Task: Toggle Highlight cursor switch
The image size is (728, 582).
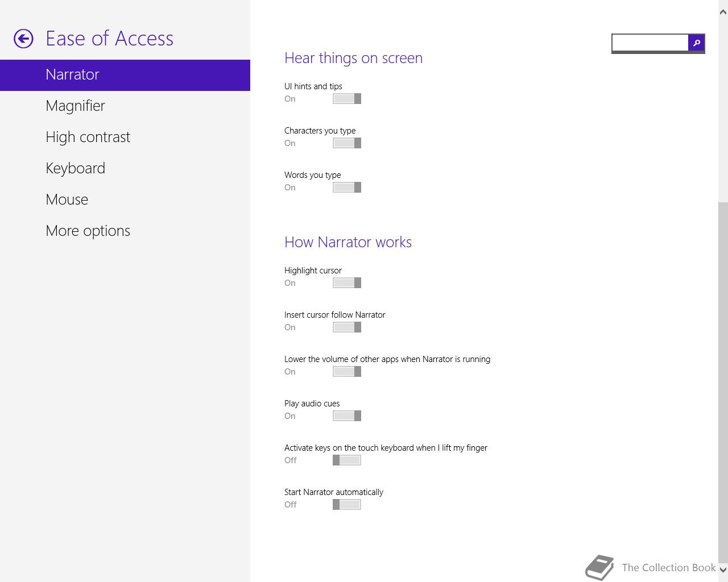Action: 347,283
